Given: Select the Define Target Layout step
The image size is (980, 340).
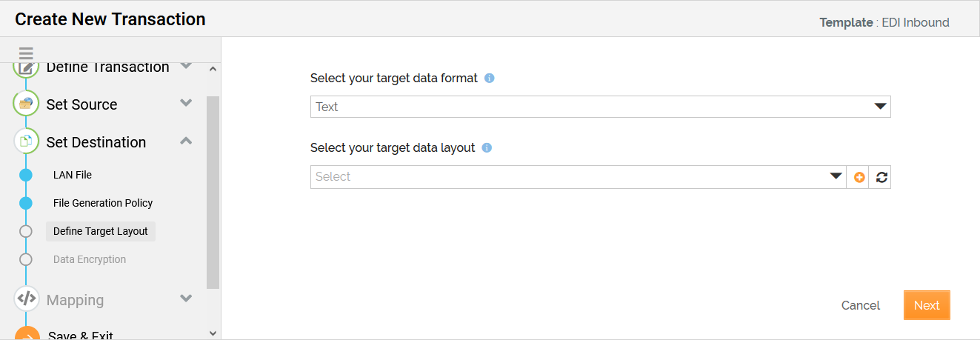Looking at the screenshot, I should click(101, 231).
